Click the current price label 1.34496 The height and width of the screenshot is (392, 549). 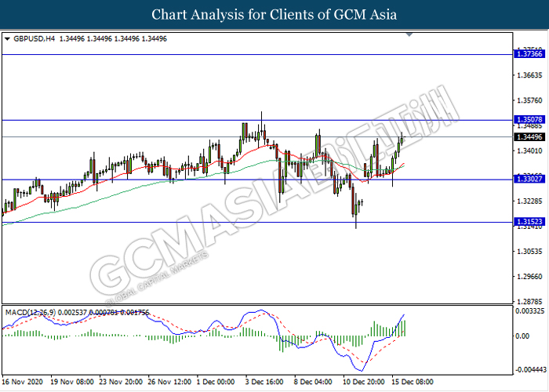pyautogui.click(x=529, y=137)
